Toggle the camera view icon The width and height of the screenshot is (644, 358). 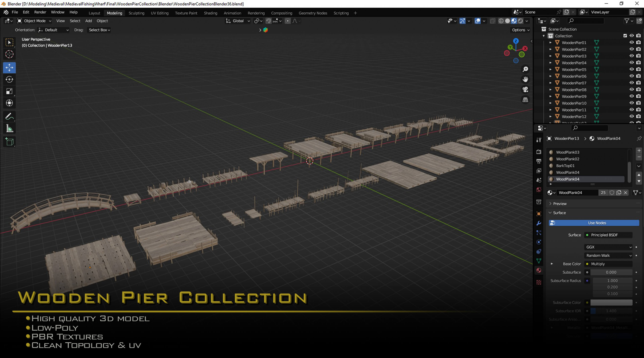(525, 90)
